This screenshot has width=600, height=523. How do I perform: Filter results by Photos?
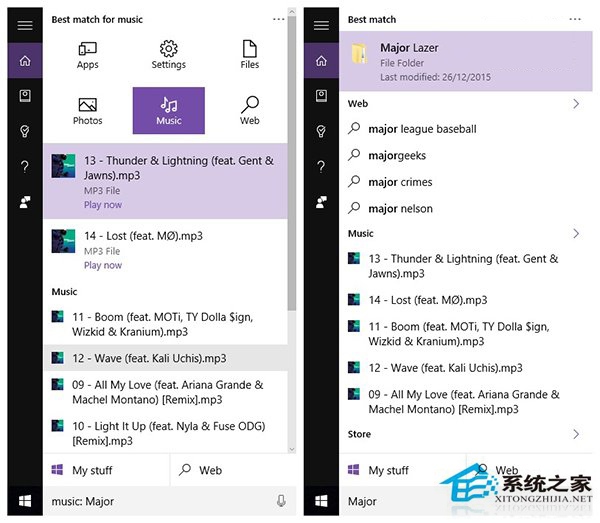pos(88,111)
